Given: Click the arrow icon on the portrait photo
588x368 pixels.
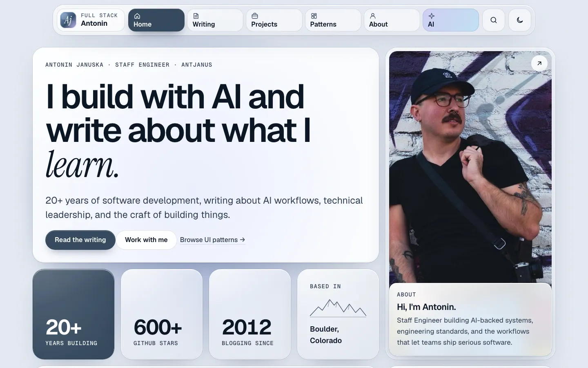Looking at the screenshot, I should [x=539, y=63].
